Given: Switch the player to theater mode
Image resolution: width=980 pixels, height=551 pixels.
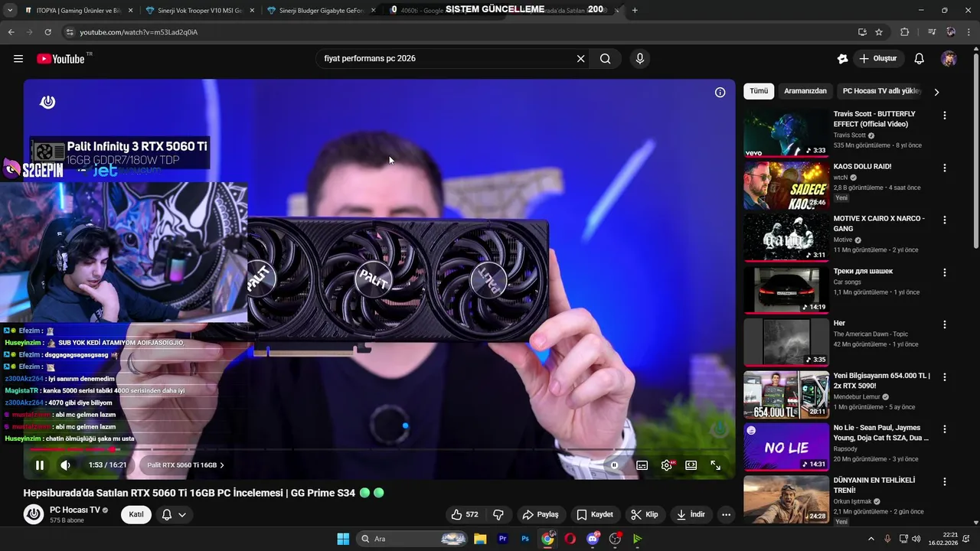Looking at the screenshot, I should coord(691,465).
